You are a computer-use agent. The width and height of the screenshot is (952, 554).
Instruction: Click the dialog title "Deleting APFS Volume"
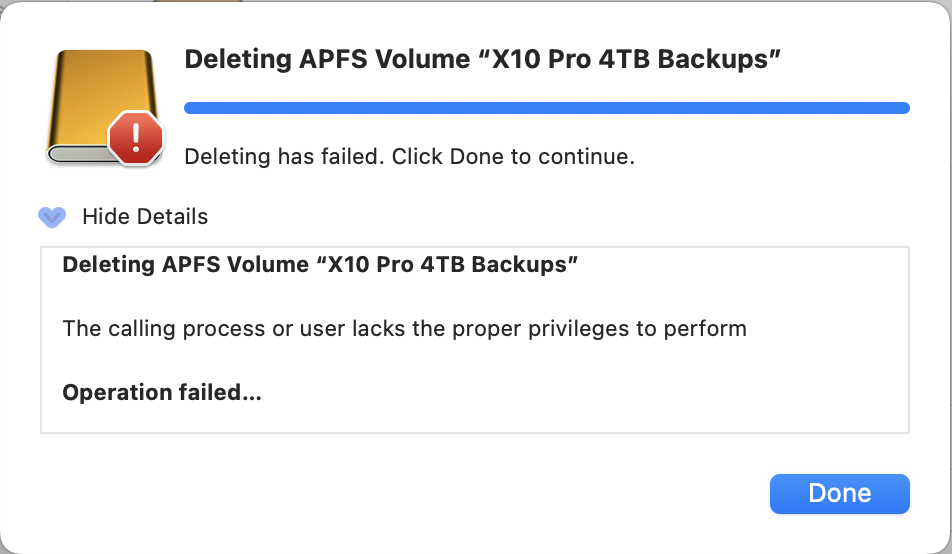pos(329,60)
